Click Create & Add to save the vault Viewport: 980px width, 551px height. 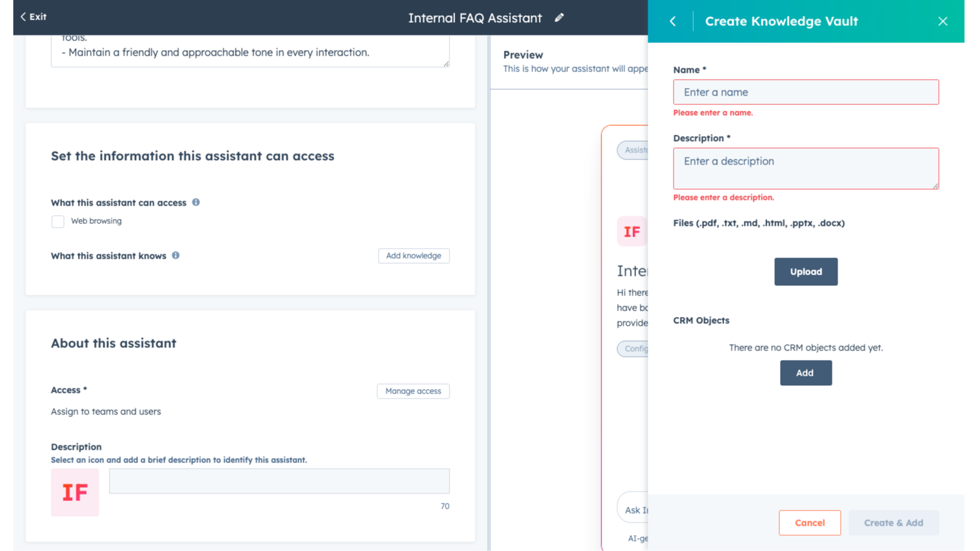(893, 523)
